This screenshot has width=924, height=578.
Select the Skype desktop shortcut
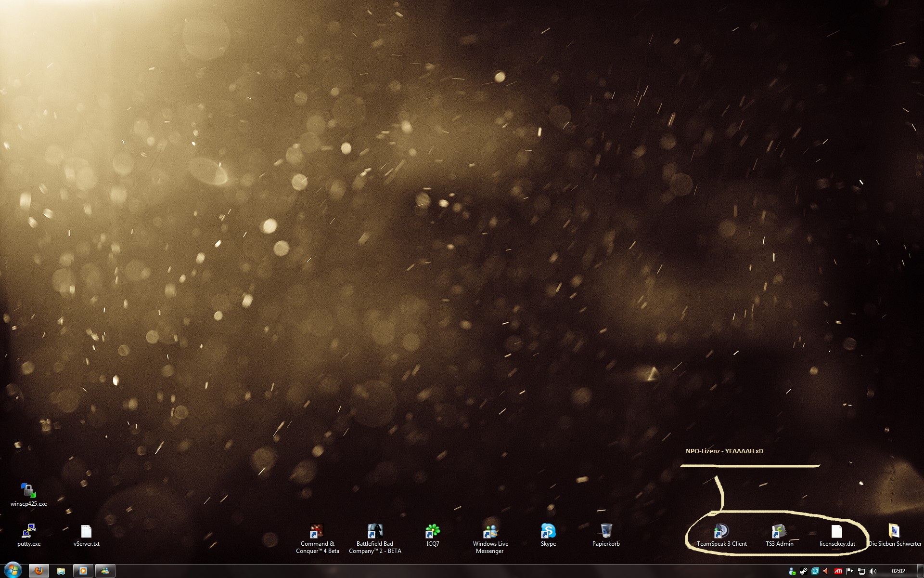(x=548, y=531)
